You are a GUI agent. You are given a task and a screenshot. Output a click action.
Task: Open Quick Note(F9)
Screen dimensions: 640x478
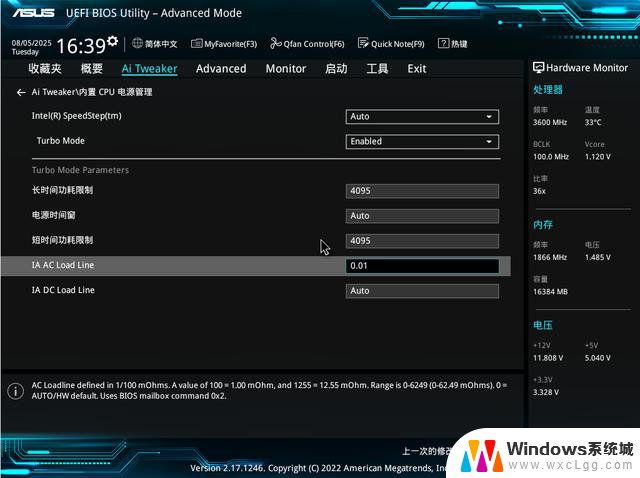(398, 44)
